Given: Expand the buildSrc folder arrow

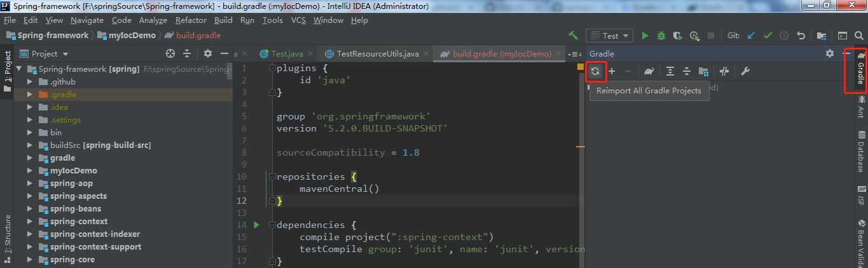Looking at the screenshot, I should click(x=30, y=145).
